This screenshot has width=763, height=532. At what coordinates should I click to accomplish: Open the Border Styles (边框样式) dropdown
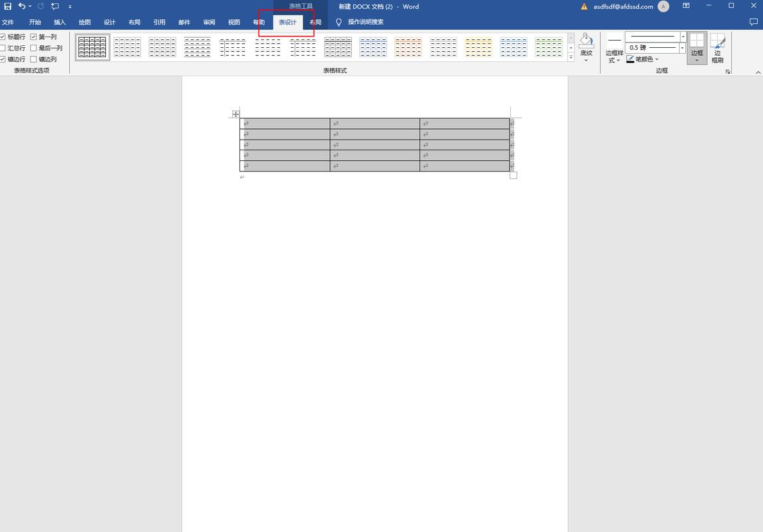click(614, 49)
